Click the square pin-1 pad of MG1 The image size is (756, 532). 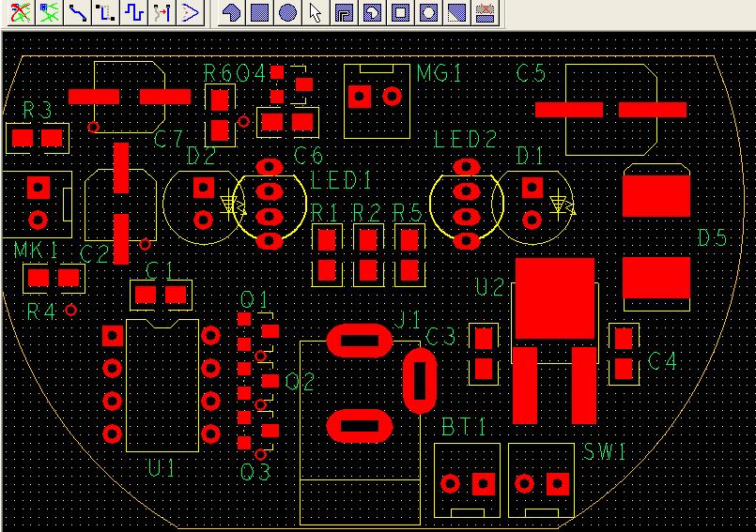click(359, 97)
